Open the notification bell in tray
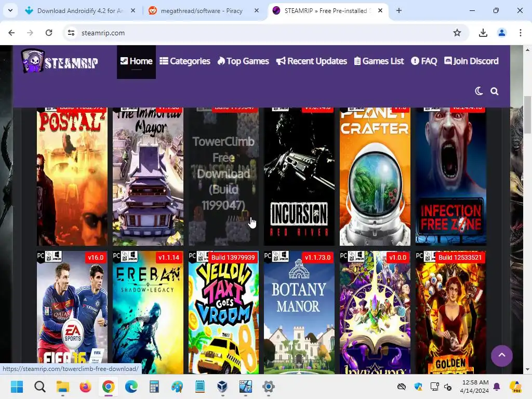The image size is (532, 399). point(497,387)
